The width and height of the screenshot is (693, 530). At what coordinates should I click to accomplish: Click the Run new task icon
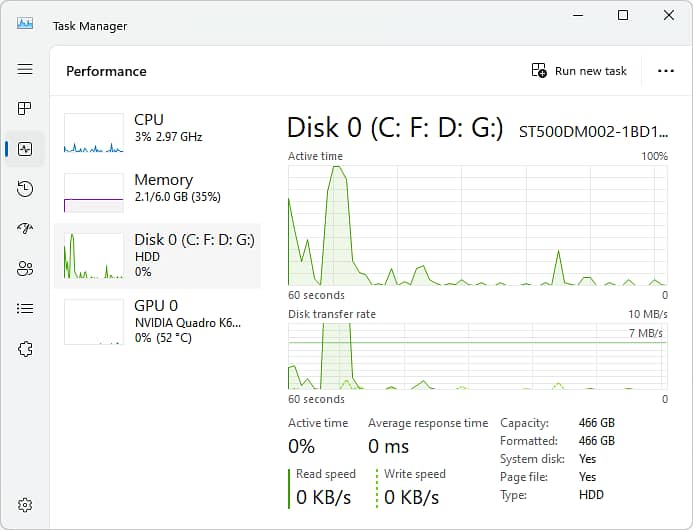pyautogui.click(x=539, y=70)
